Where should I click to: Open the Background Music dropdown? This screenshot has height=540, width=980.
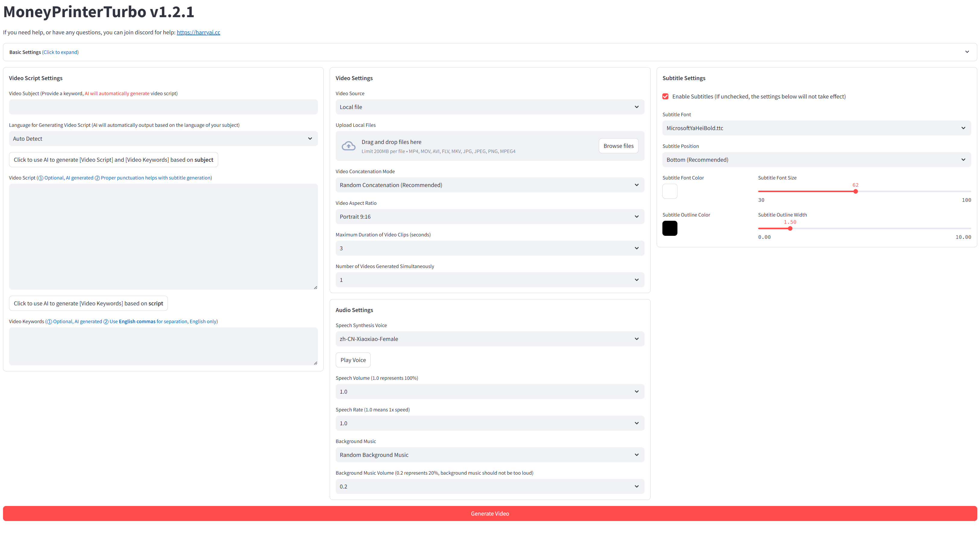[490, 455]
